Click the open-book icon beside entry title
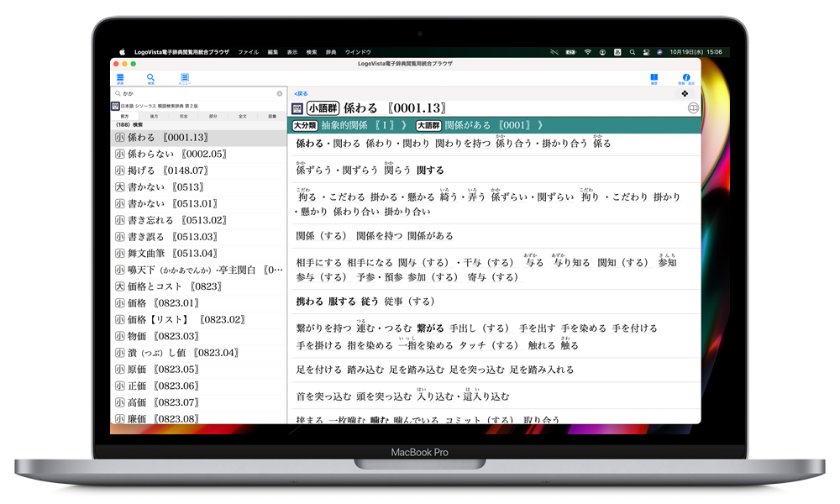This screenshot has width=840, height=504. point(693,108)
